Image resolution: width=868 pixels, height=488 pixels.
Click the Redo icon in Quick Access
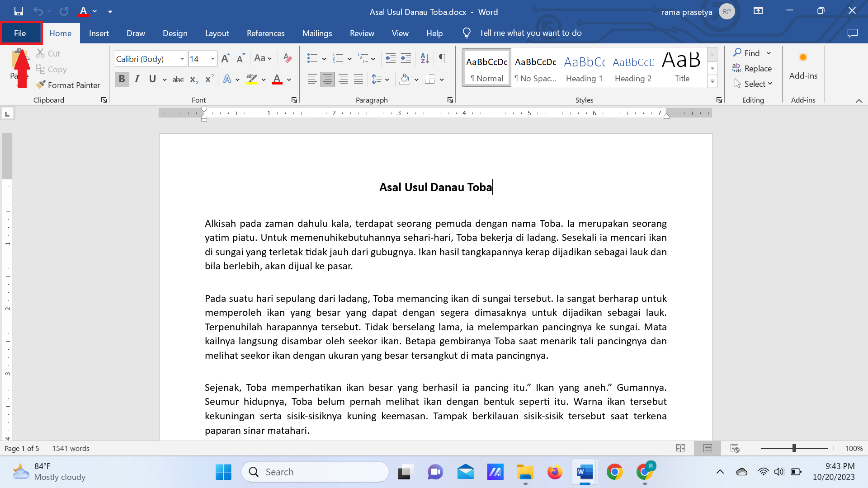[x=64, y=11]
